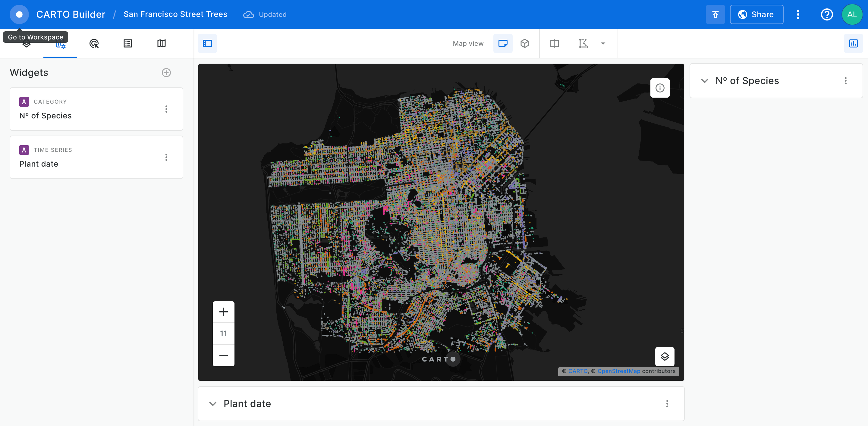Toggle the left sidebar panel
868x426 pixels.
tap(207, 43)
